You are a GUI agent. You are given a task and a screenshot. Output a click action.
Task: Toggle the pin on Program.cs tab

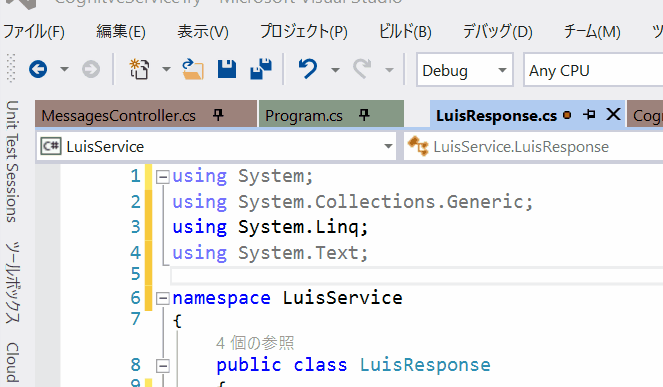point(364,115)
